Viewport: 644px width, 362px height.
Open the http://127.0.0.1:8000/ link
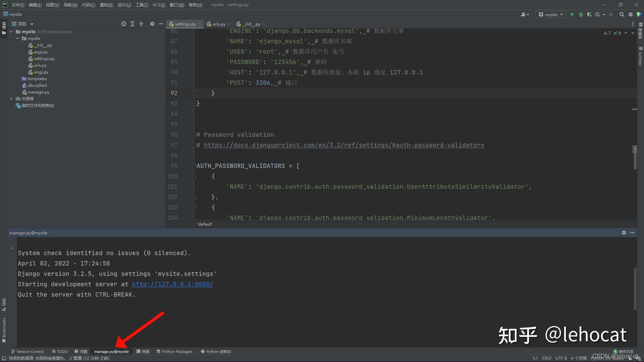click(x=172, y=284)
